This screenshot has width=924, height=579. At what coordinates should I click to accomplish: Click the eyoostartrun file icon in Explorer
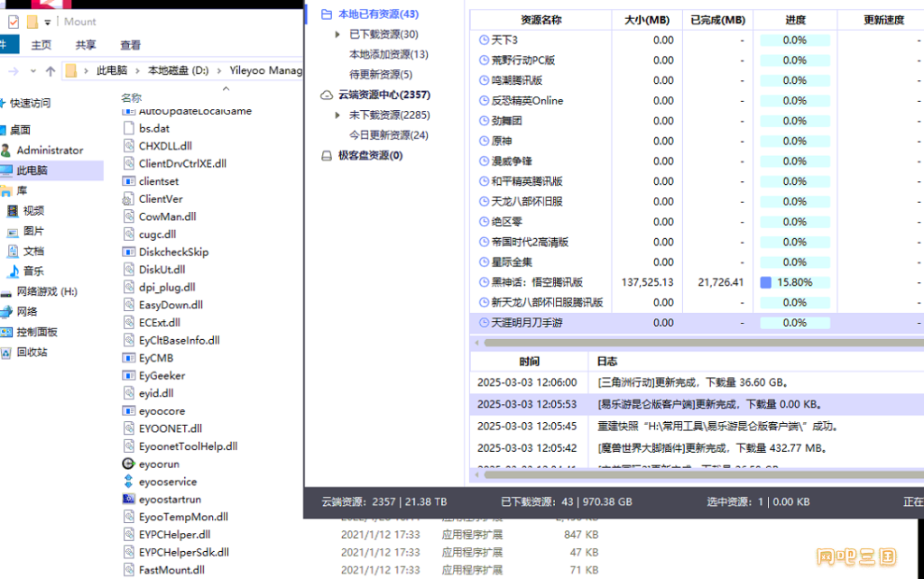(x=128, y=500)
